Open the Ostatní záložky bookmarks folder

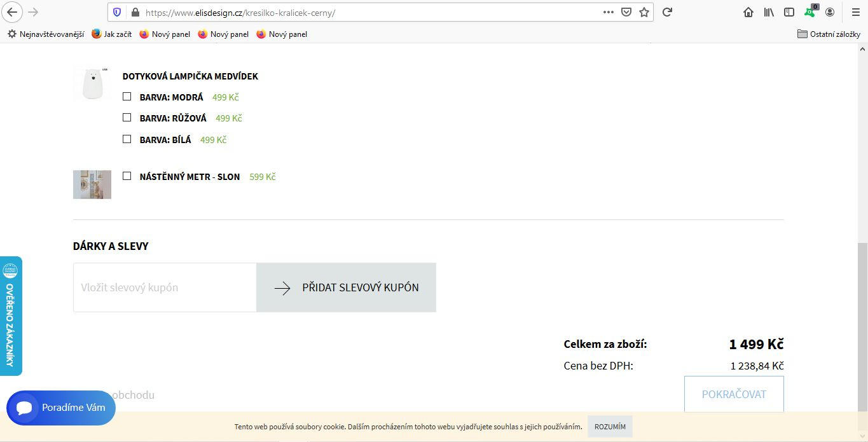point(828,34)
